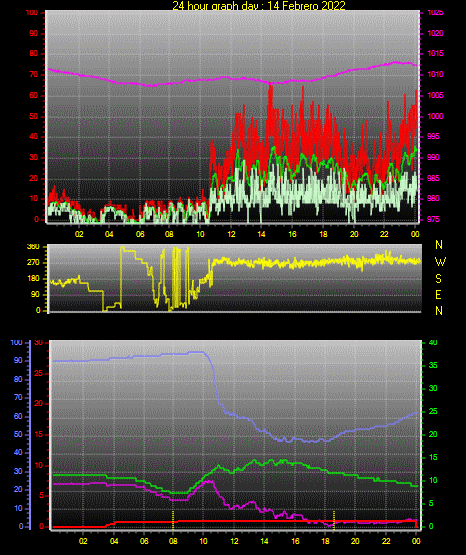Viewport: 466px width, 555px height.
Task: Click the blue 70 label on the humidity axis
Action: pyautogui.click(x=18, y=397)
